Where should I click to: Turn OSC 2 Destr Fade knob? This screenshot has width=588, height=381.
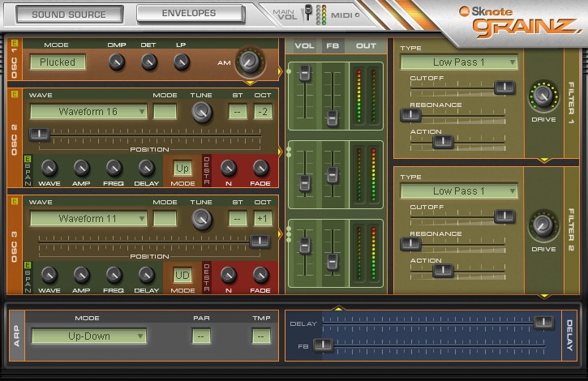click(260, 169)
